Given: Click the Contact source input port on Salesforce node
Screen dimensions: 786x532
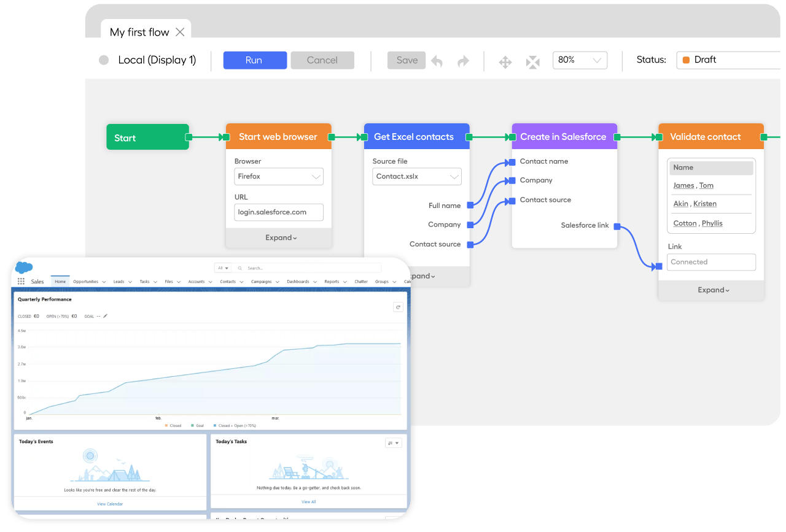Looking at the screenshot, I should [512, 200].
